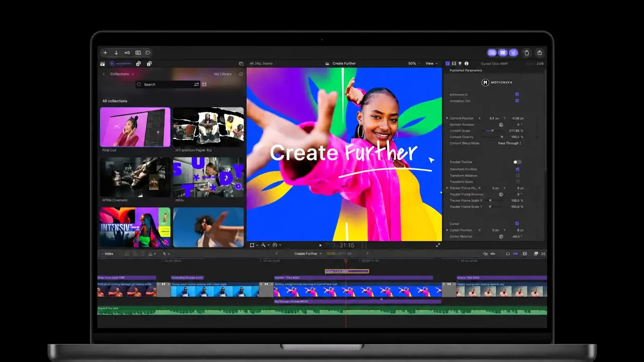Show the timeline panel toolbar button
The image size is (644, 362).
(503, 53)
